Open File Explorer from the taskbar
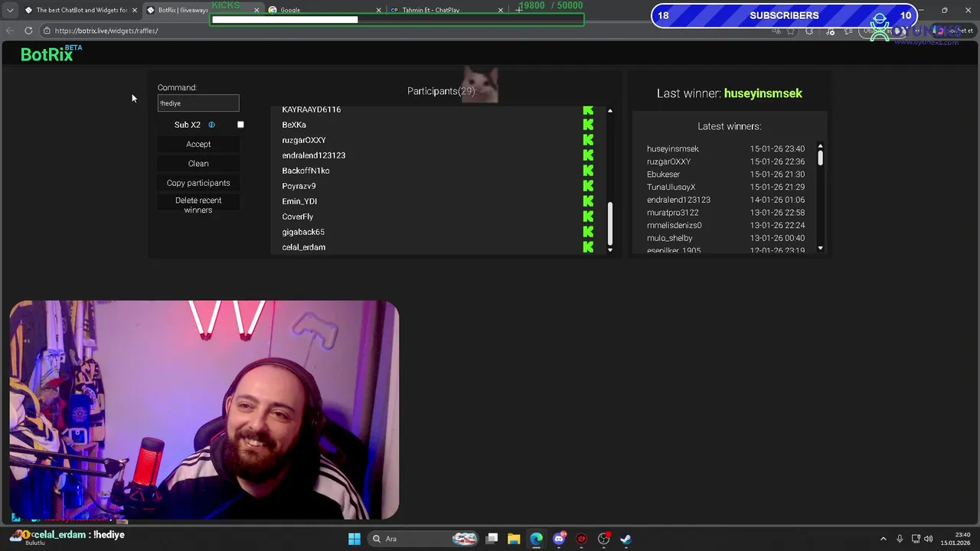Viewport: 980px width, 551px height. (x=514, y=539)
